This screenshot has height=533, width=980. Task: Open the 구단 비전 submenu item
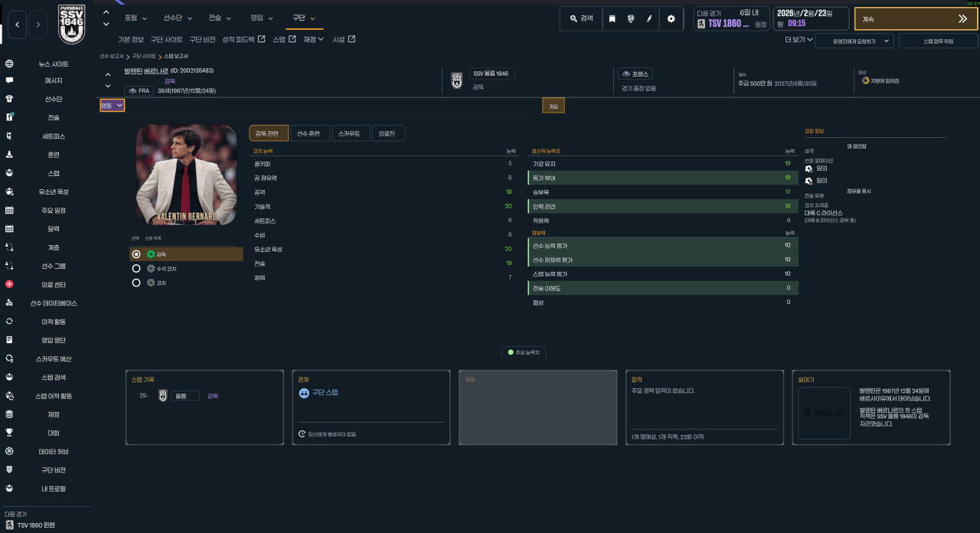[202, 39]
